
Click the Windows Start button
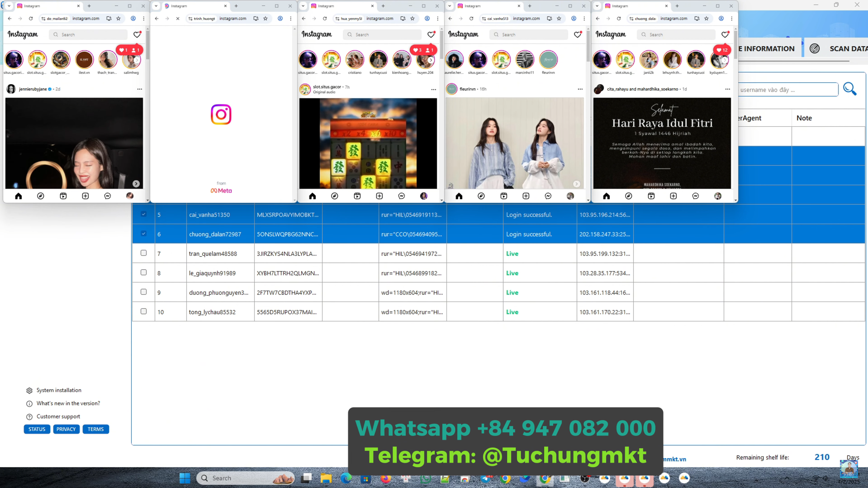click(185, 478)
